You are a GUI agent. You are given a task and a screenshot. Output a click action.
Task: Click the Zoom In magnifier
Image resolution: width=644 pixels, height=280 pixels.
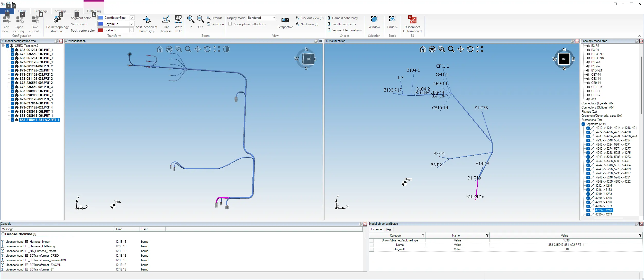191,19
